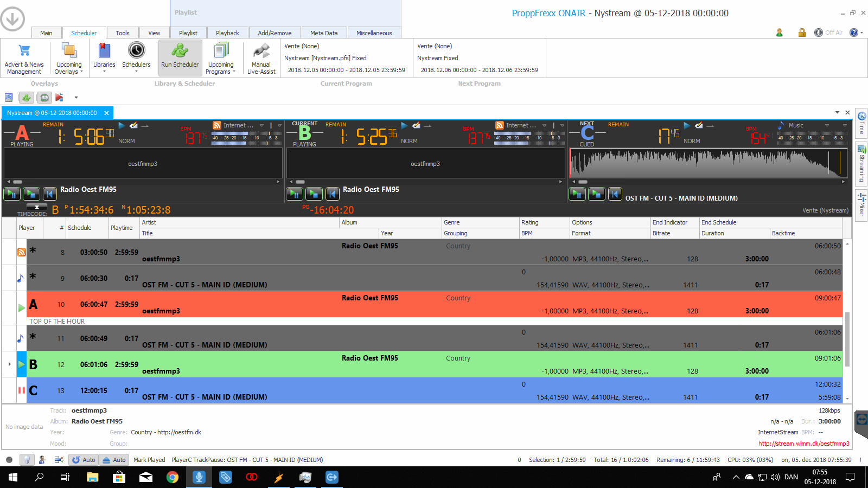Open the Internet type dropdown on player A
This screenshot has height=488, width=868.
tap(261, 125)
